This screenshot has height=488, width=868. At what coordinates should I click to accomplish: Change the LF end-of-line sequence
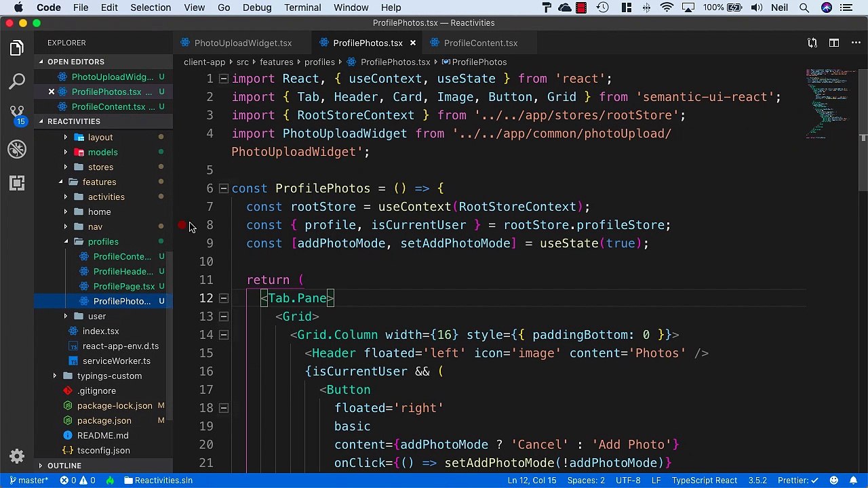656,481
